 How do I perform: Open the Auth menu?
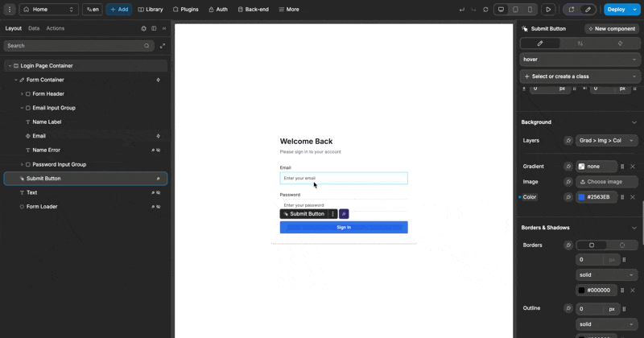pyautogui.click(x=218, y=10)
